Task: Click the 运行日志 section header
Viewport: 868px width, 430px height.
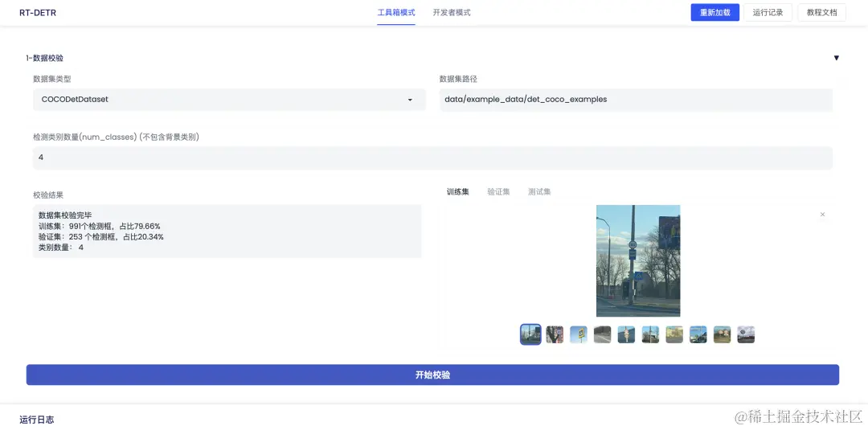Action: coord(36,420)
